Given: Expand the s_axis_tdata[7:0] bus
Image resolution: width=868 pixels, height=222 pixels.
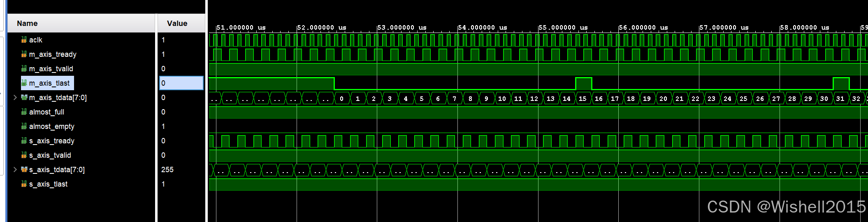Looking at the screenshot, I should point(15,170).
